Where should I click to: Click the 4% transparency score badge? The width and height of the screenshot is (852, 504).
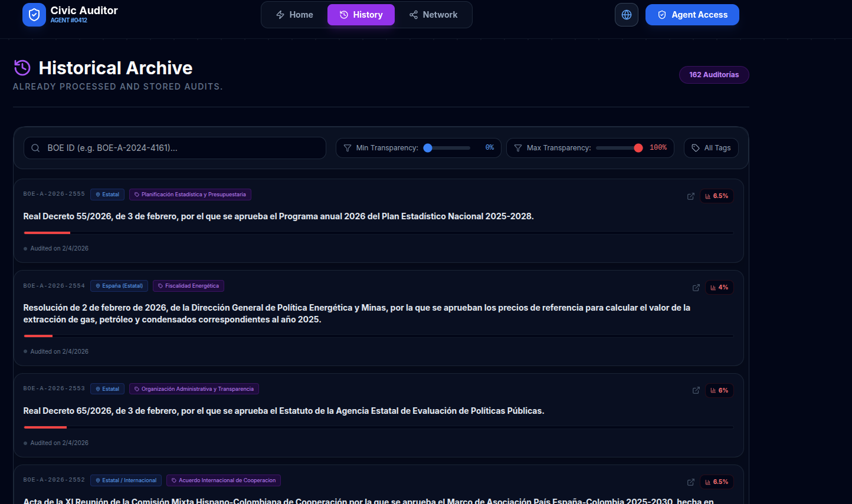(719, 288)
